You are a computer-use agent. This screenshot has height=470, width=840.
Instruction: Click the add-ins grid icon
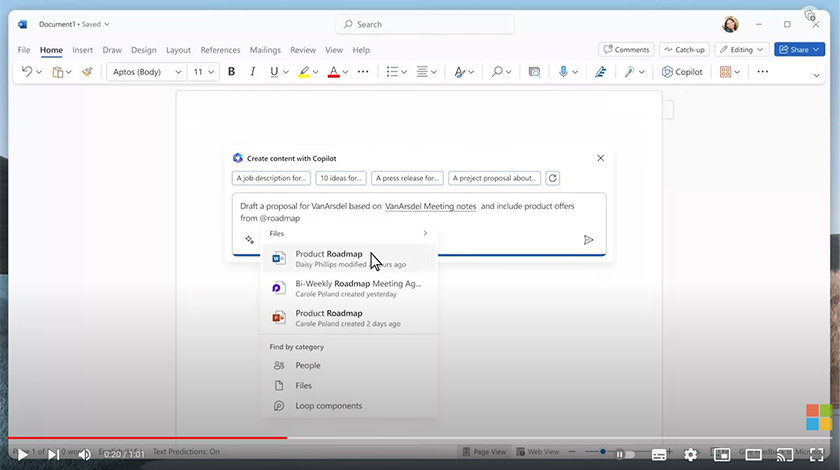[725, 72]
